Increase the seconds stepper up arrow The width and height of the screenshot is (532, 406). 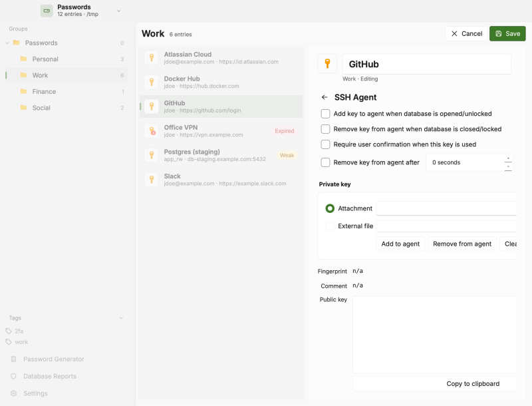[x=508, y=158]
